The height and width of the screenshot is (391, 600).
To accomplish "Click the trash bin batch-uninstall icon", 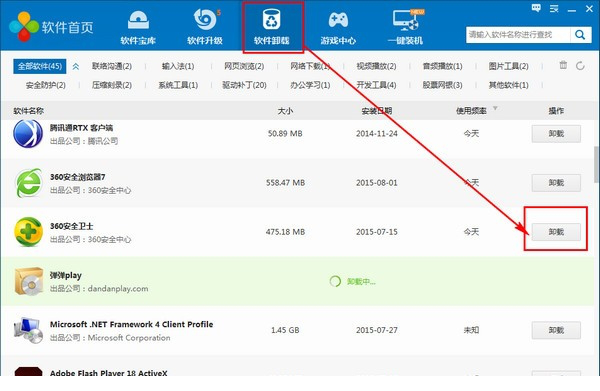I will coord(563,65).
